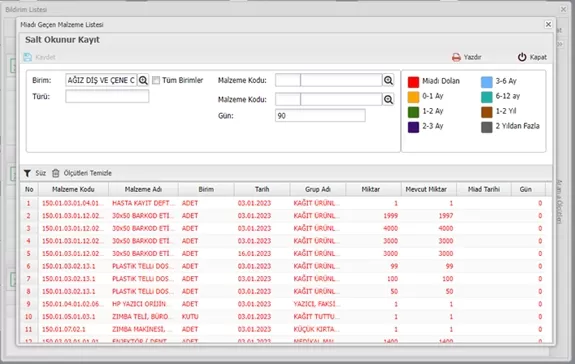Image resolution: width=575 pixels, height=364 pixels.
Task: Click the Gün input field
Action: coord(320,116)
